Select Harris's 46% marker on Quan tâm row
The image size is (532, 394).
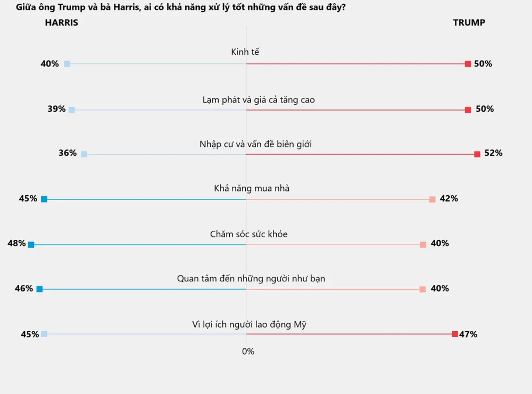click(x=39, y=289)
